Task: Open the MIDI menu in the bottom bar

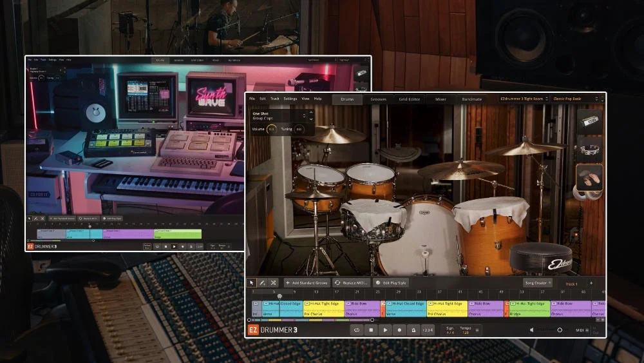Action: click(582, 330)
